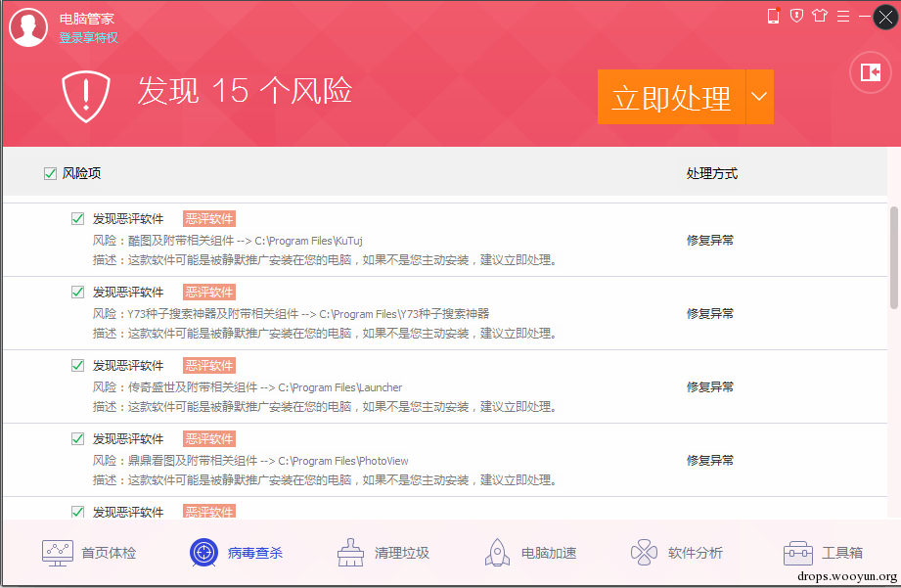Click the 立即处理 button
This screenshot has width=901, height=588.
point(671,97)
